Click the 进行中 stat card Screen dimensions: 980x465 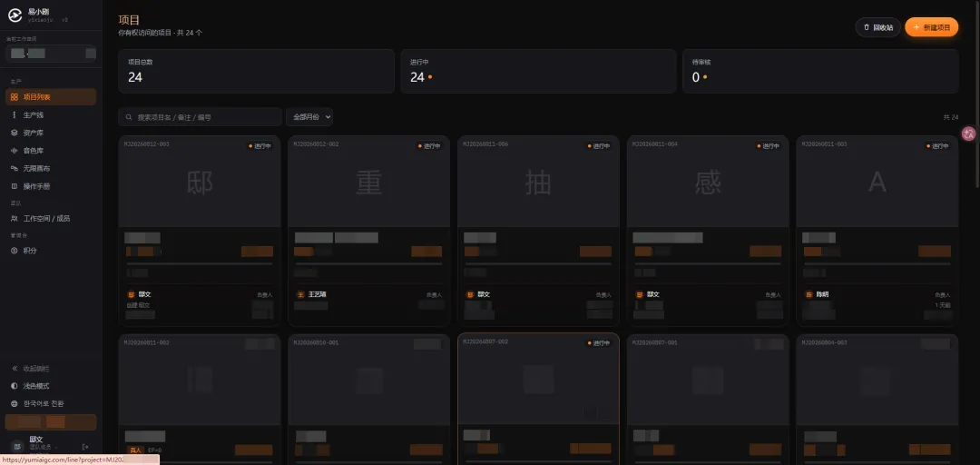(538, 72)
